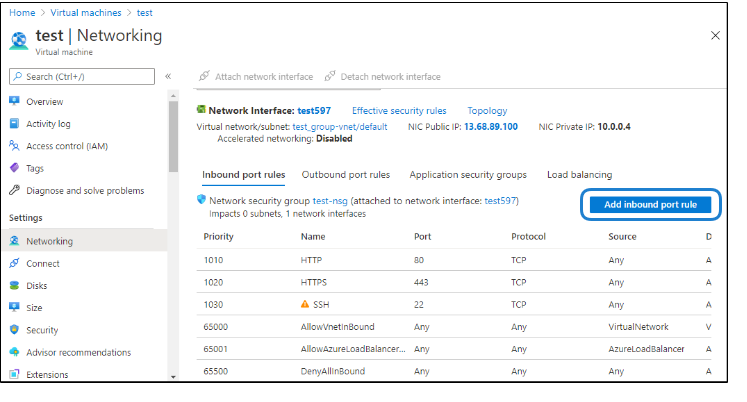This screenshot has width=747, height=402.
Task: Select the Load balancing tab
Action: [x=579, y=175]
